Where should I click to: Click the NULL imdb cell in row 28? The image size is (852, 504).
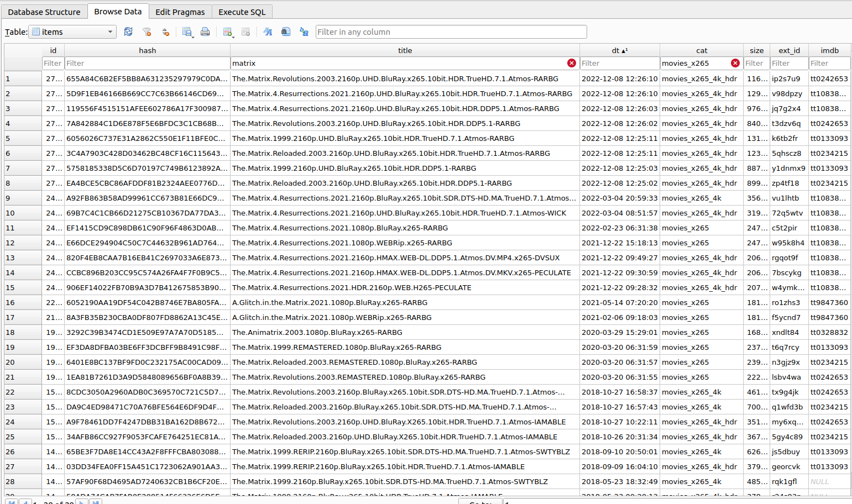tap(829, 481)
